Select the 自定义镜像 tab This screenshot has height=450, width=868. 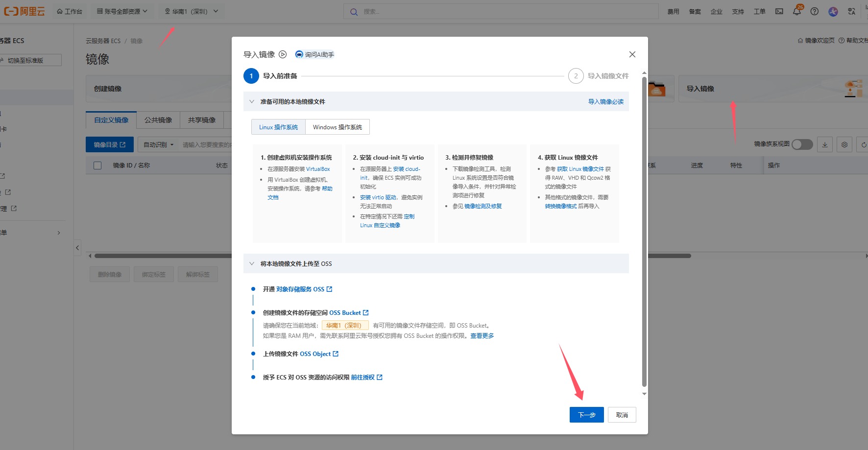[x=111, y=120]
